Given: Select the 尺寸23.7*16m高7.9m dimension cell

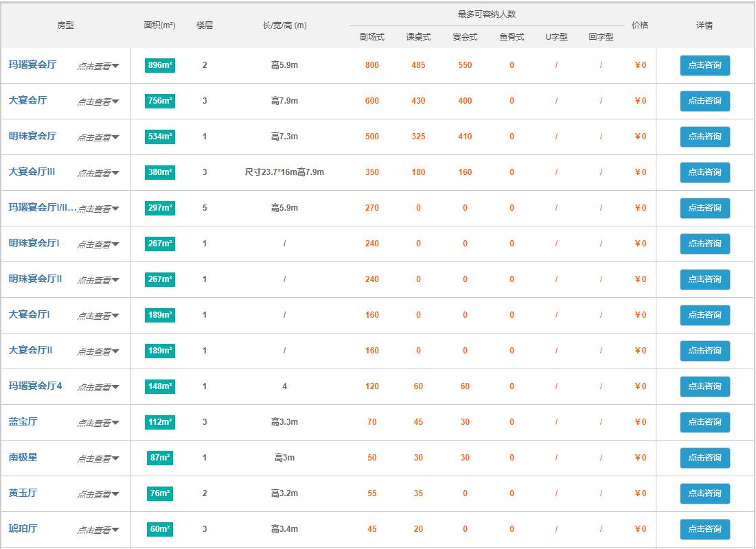Looking at the screenshot, I should [284, 172].
